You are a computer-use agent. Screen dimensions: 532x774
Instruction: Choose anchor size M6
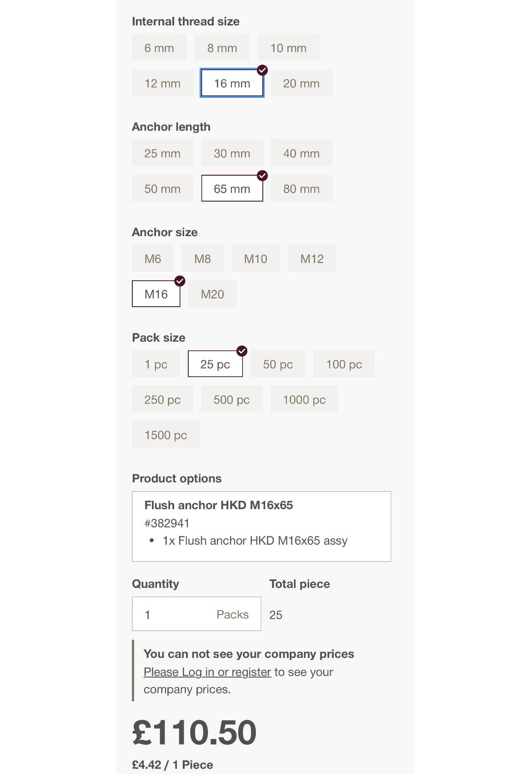tap(153, 259)
